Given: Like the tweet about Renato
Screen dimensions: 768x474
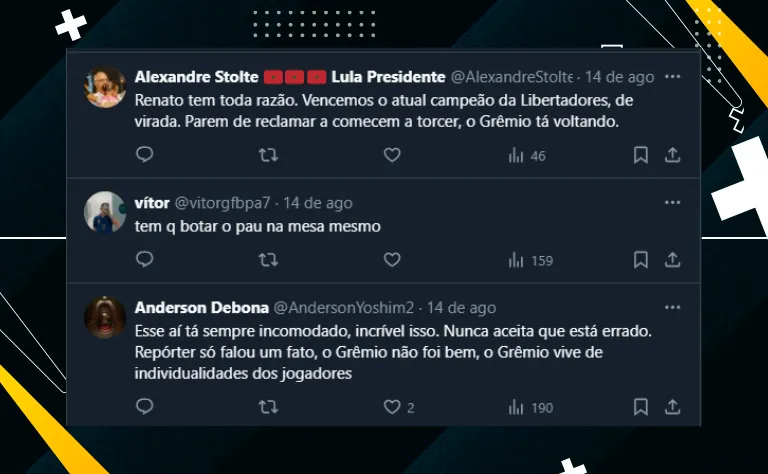Looking at the screenshot, I should [x=392, y=155].
